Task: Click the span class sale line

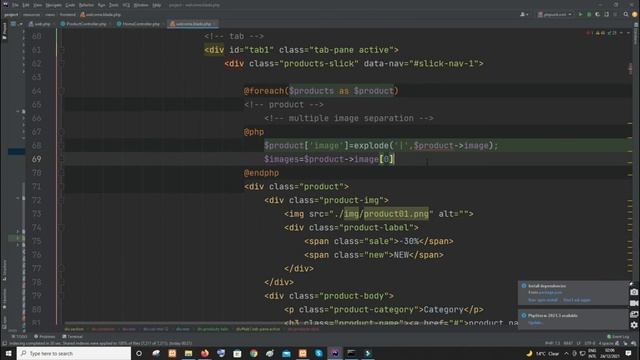Action: point(379,241)
